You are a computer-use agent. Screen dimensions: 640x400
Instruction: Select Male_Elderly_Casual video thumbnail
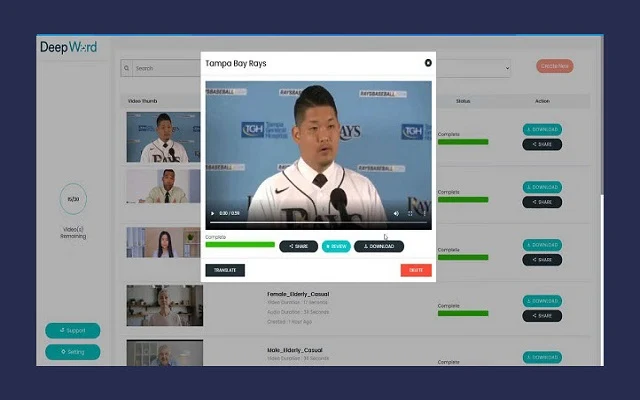click(x=164, y=353)
